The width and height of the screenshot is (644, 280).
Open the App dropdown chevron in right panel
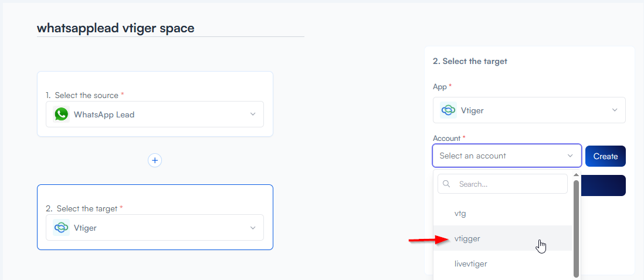(x=615, y=110)
